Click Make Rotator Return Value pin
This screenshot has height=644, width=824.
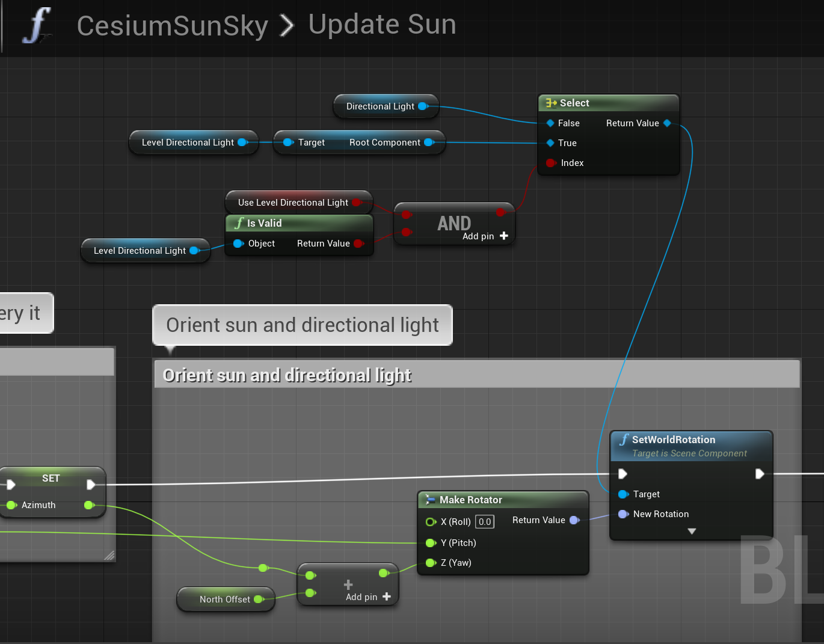(x=574, y=520)
